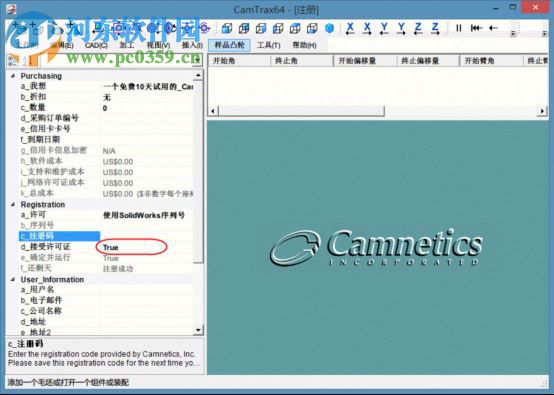This screenshot has height=395, width=554.
Task: Open the 工具(T) menu
Action: click(x=269, y=45)
